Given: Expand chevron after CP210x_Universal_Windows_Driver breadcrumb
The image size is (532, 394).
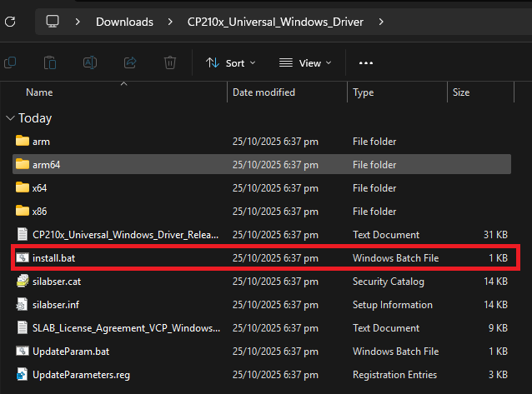Looking at the screenshot, I should [x=381, y=22].
